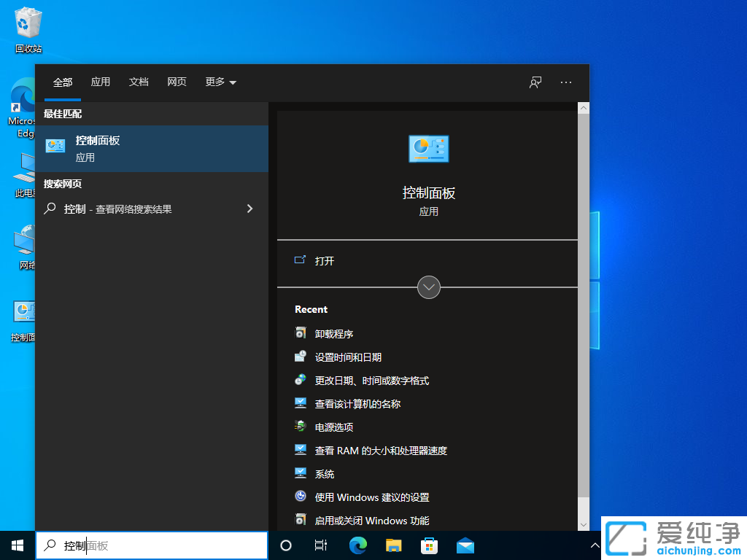Click the large 控制面板 icon in preview pane
This screenshot has height=560, width=747.
(x=428, y=148)
